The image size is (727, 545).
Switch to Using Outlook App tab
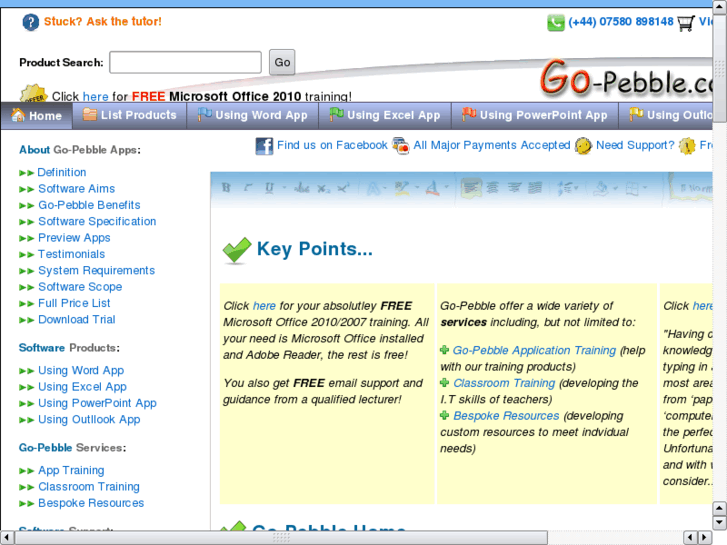(666, 115)
